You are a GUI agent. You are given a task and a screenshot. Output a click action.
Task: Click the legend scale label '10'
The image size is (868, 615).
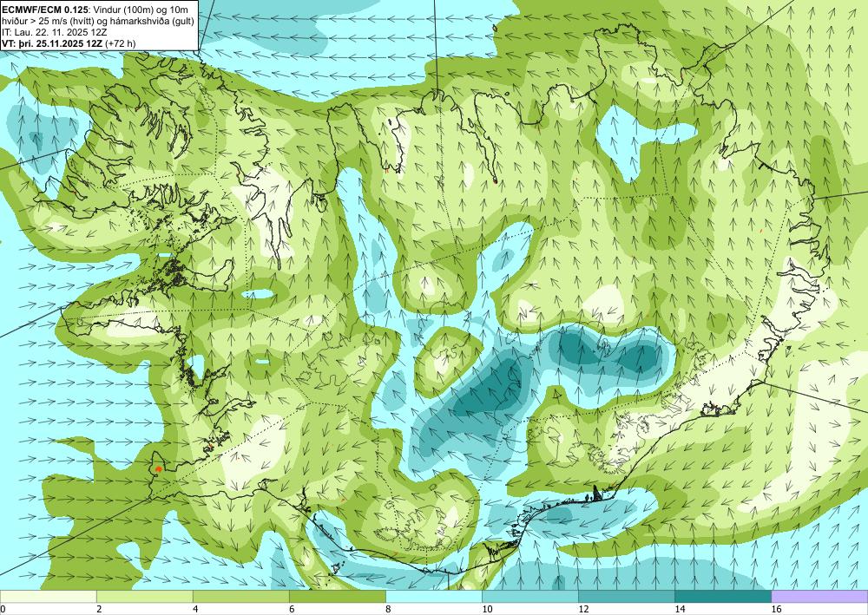tap(487, 609)
